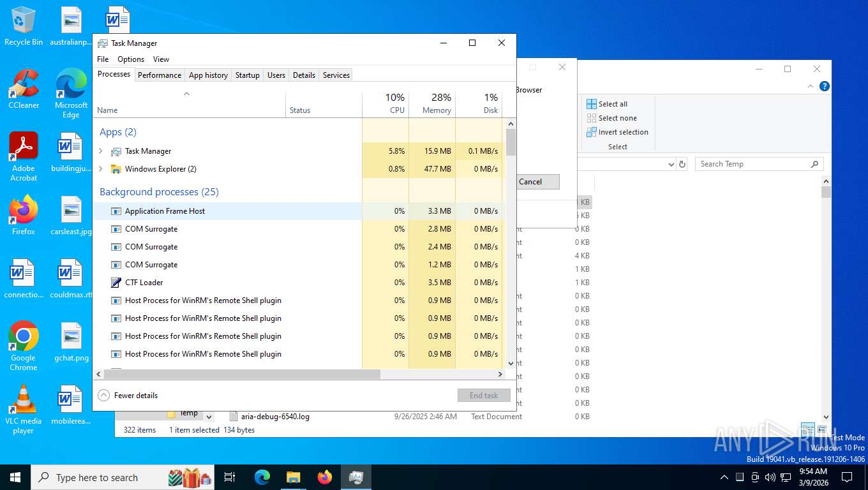Screen dimensions: 868x490
Task: Select the mobilerea Word document on desktop
Action: tap(71, 405)
